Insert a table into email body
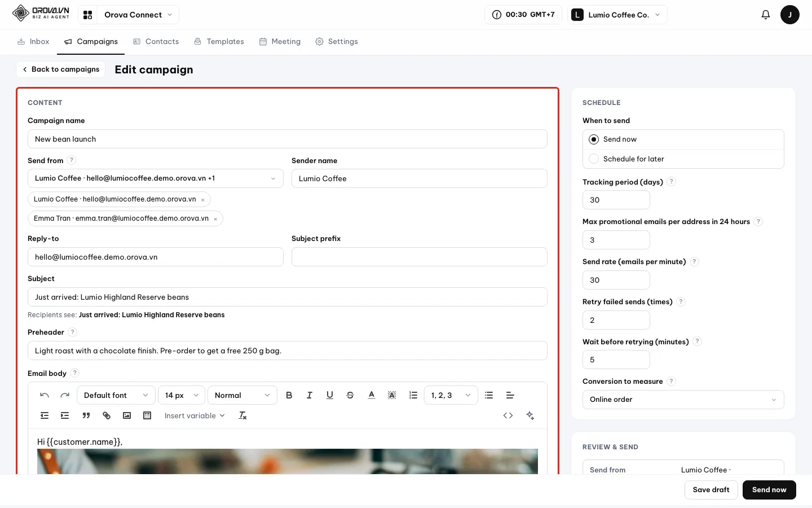The image size is (812, 508). pos(147,415)
